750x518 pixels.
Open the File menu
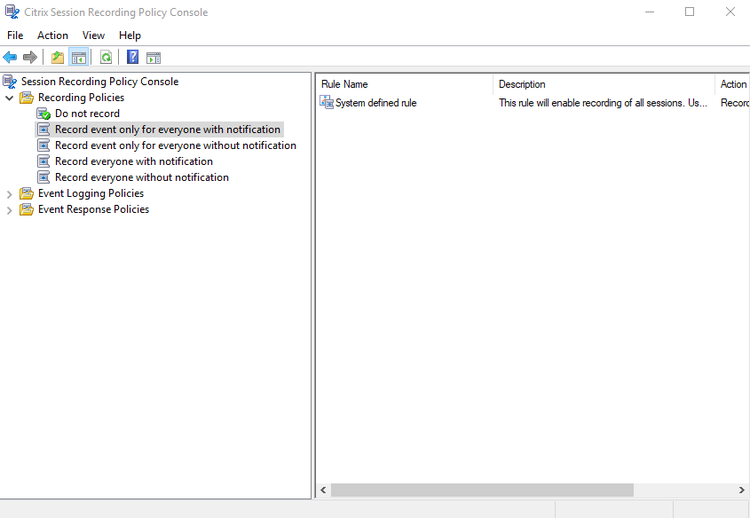(x=15, y=35)
